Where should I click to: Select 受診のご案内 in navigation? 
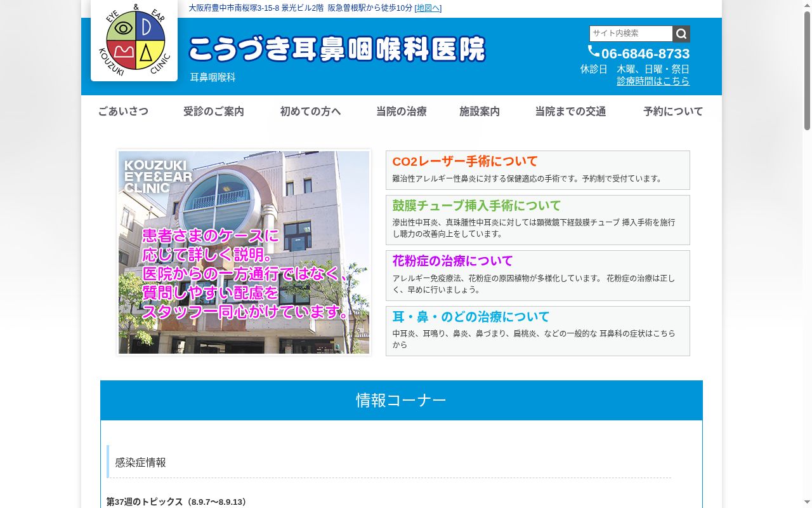coord(214,112)
